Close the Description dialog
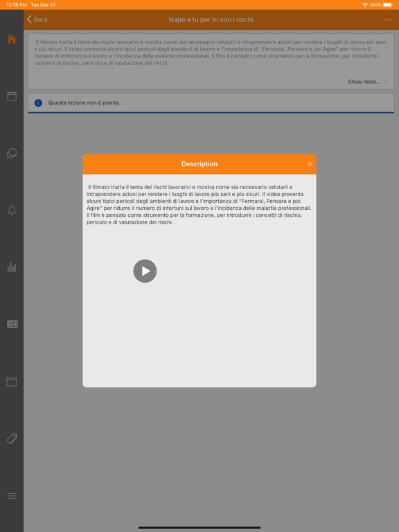 tap(310, 164)
